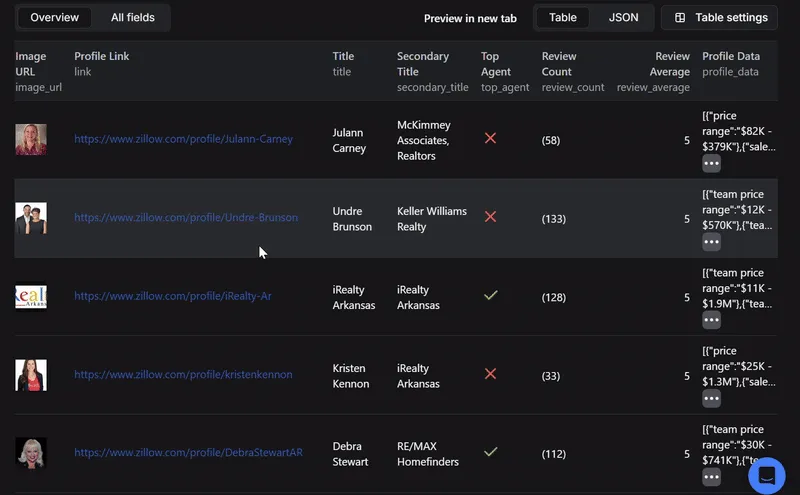Expand profile data for Kristen Kennon
The width and height of the screenshot is (800, 495).
coord(711,399)
